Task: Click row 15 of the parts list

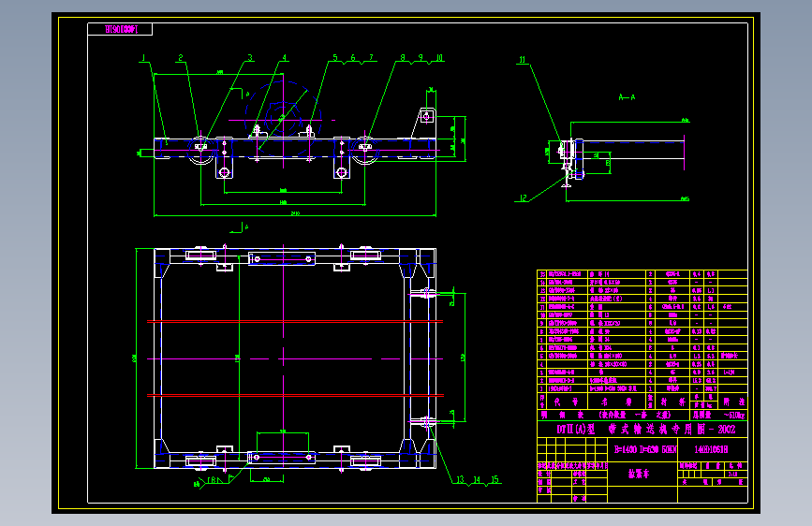Action: pos(642,274)
